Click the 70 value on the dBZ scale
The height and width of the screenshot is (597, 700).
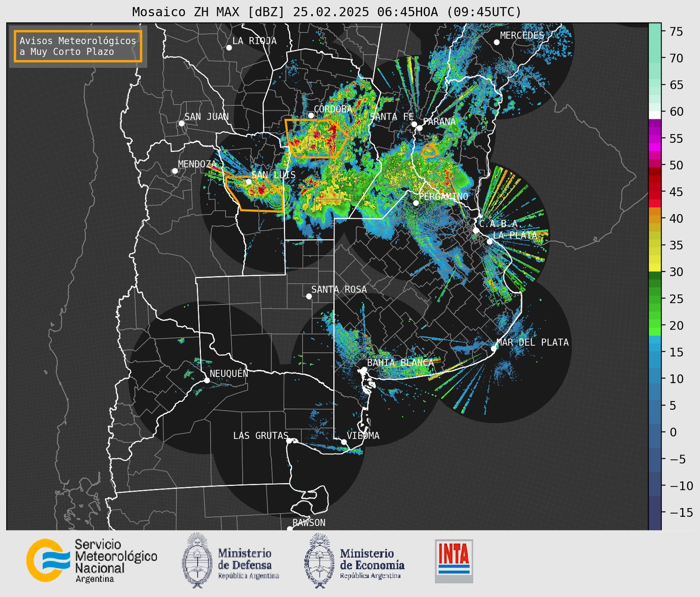point(676,58)
